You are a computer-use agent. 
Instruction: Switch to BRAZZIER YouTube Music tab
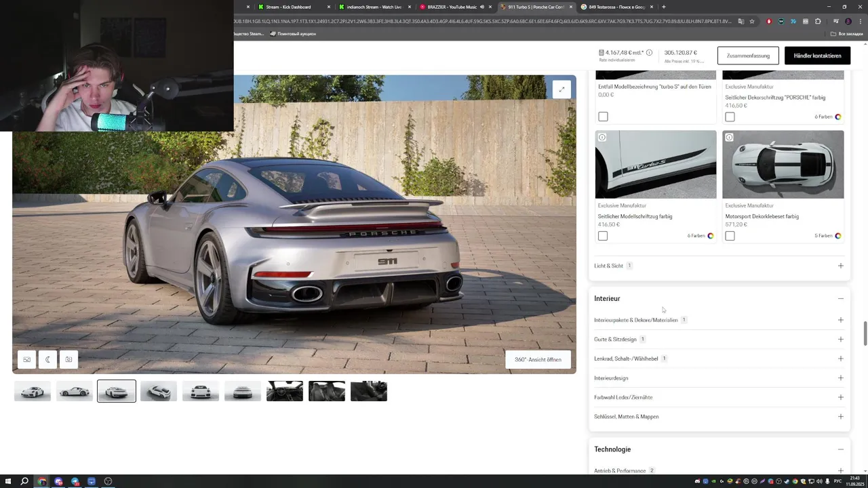coord(456,7)
